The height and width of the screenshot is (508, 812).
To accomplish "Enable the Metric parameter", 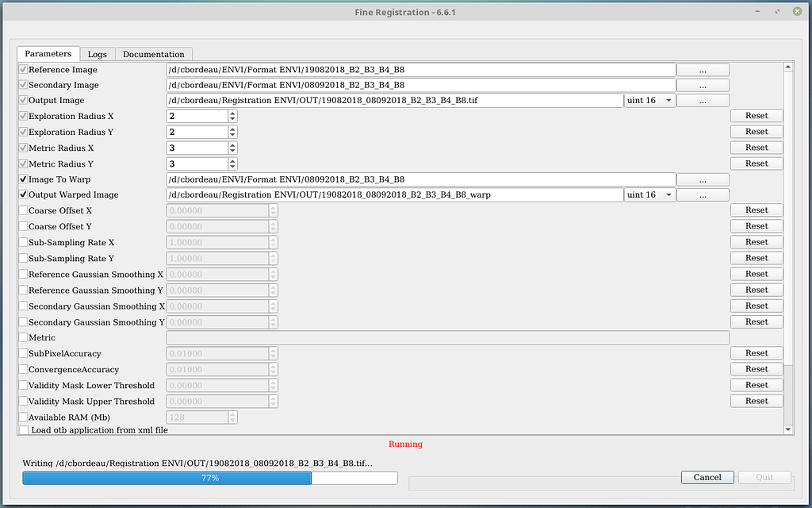I will [24, 337].
